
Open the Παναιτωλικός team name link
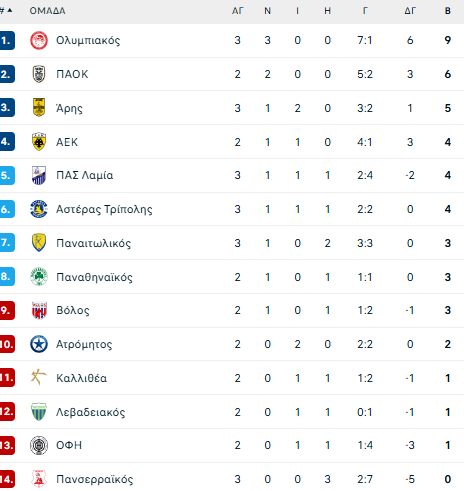(x=93, y=243)
